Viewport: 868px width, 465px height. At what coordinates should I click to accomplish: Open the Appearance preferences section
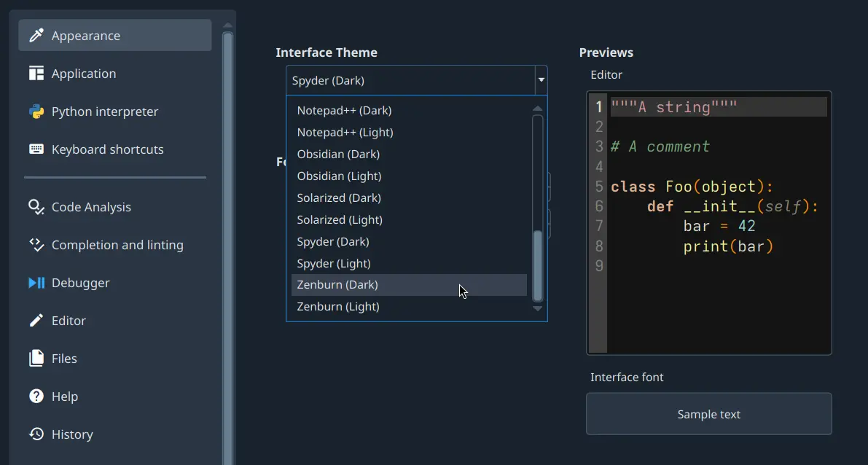click(x=115, y=36)
